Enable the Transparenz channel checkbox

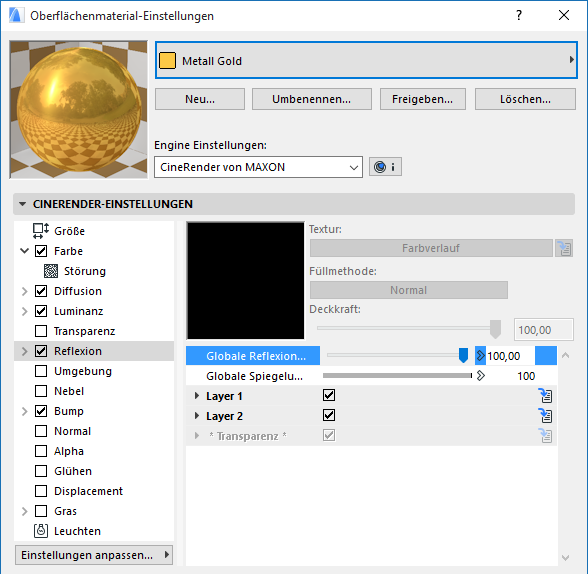41,331
